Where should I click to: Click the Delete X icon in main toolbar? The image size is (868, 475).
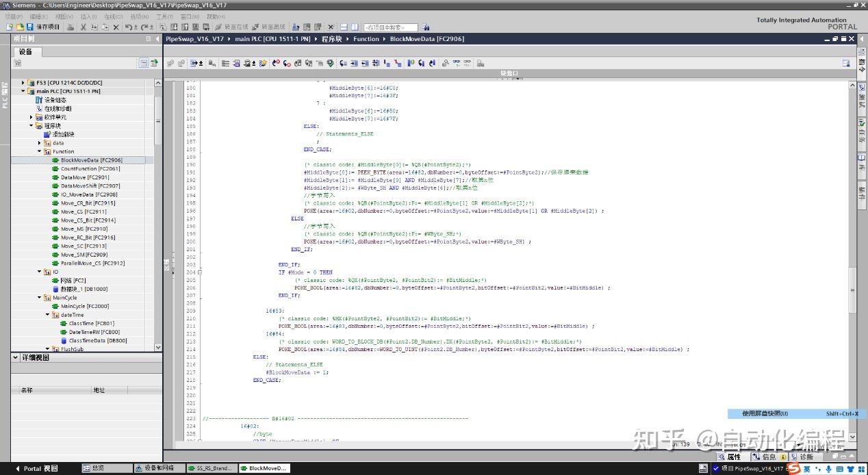coord(116,27)
